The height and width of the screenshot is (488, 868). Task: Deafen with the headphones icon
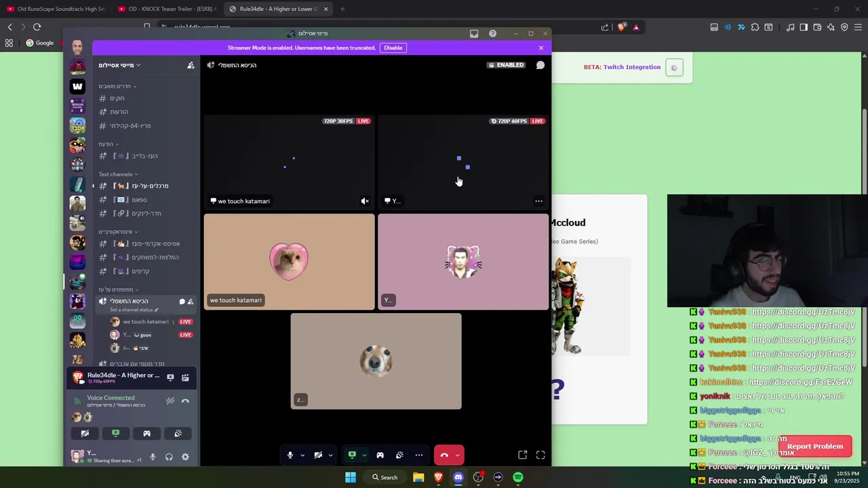coord(169,457)
